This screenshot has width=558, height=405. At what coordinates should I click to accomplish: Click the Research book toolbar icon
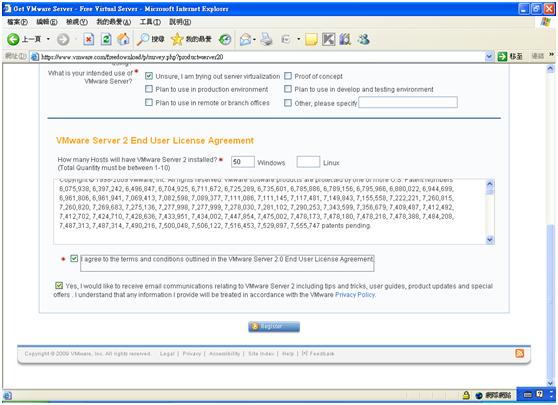[x=344, y=39]
